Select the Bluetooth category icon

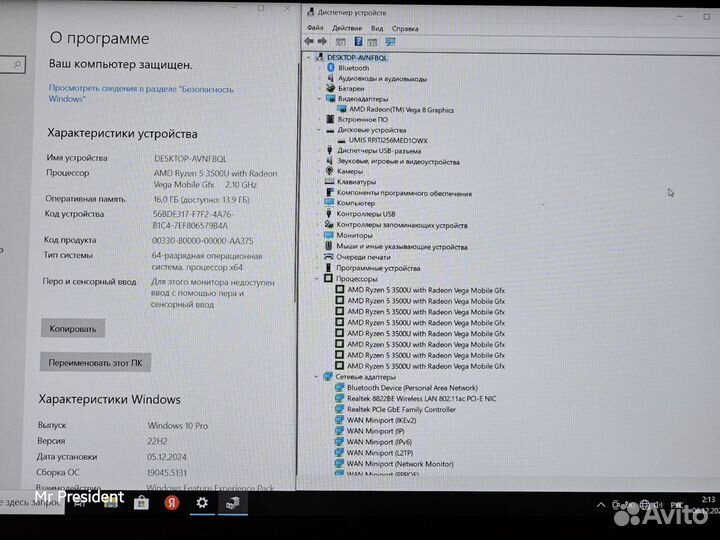click(330, 68)
